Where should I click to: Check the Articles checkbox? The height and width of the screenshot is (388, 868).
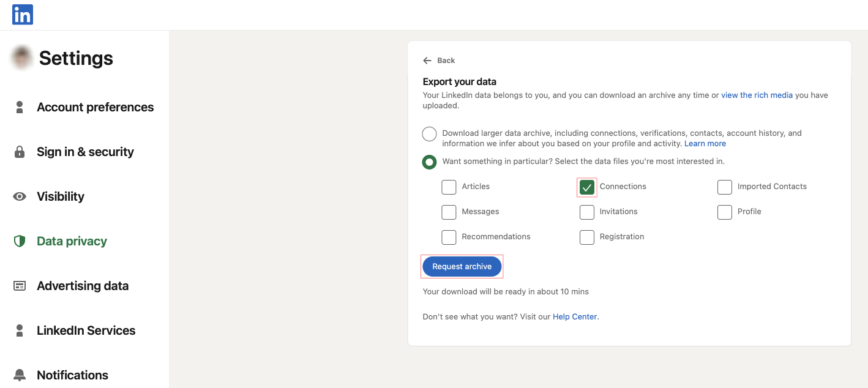[449, 187]
